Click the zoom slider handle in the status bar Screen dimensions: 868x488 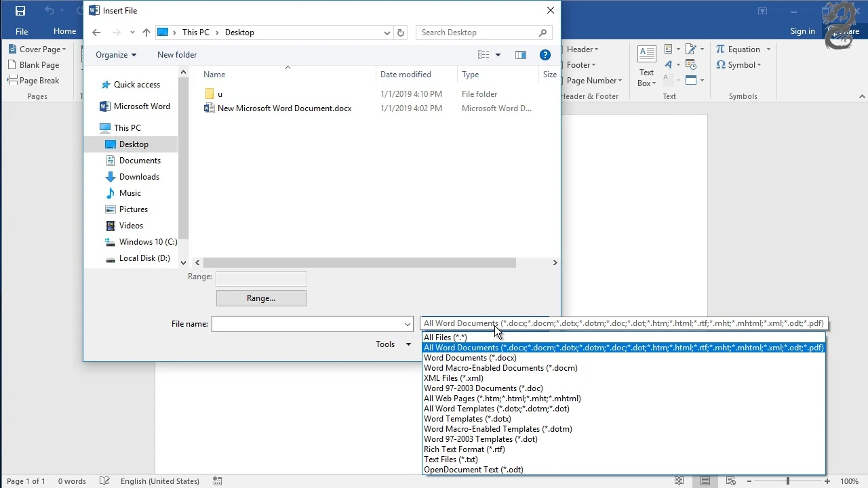(x=787, y=481)
